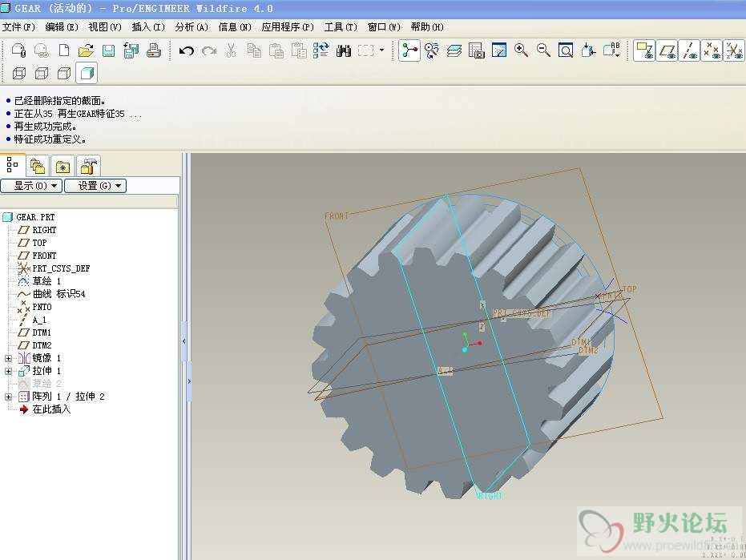746x560 pixels.
Task: Open the 显示(O) dropdown in model tree
Action: (x=31, y=186)
